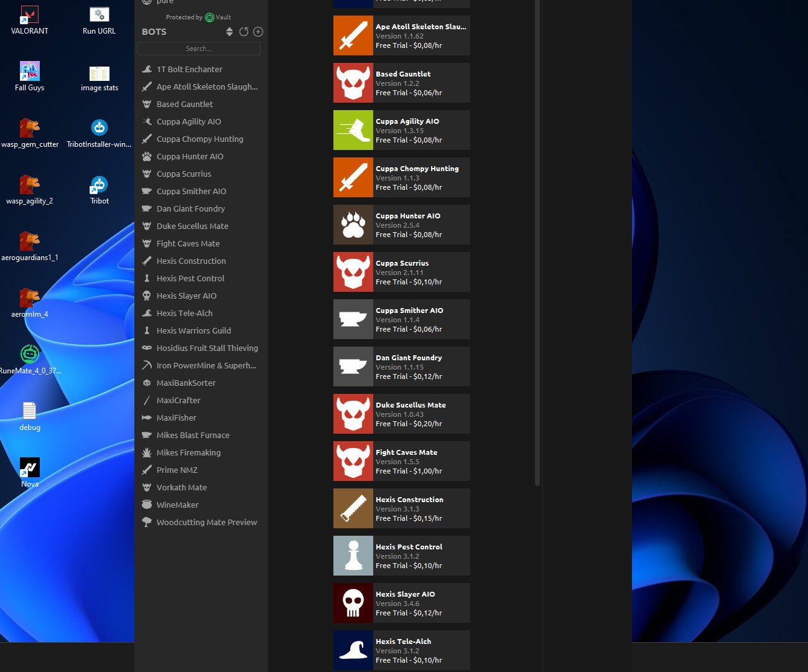Click Cuppa Chompy Hunting store card thumbnail
Screen dimensions: 808x672
[x=353, y=177]
